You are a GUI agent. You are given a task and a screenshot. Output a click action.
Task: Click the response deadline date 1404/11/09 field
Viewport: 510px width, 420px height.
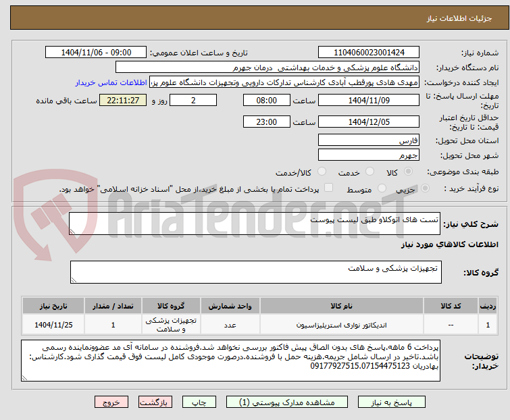(369, 100)
